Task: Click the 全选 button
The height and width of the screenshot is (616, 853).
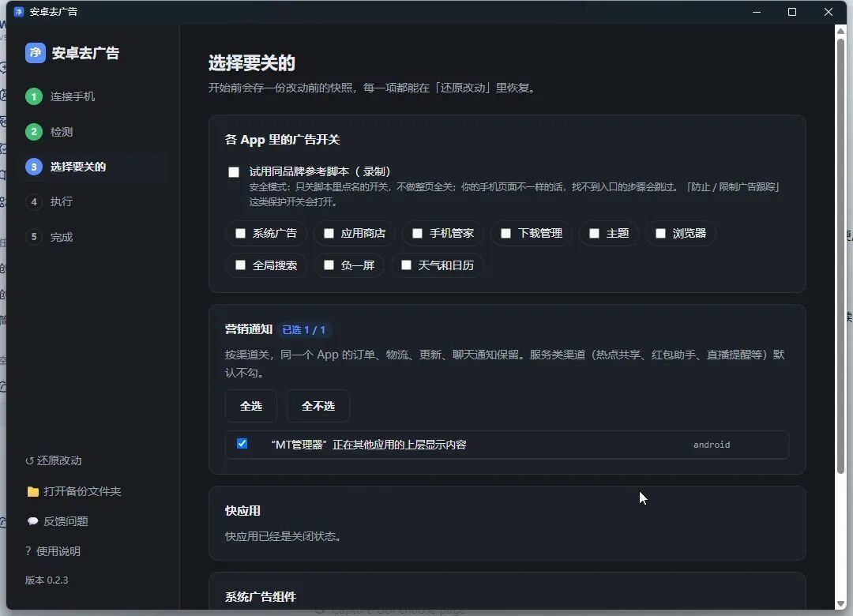Action: pyautogui.click(x=251, y=406)
